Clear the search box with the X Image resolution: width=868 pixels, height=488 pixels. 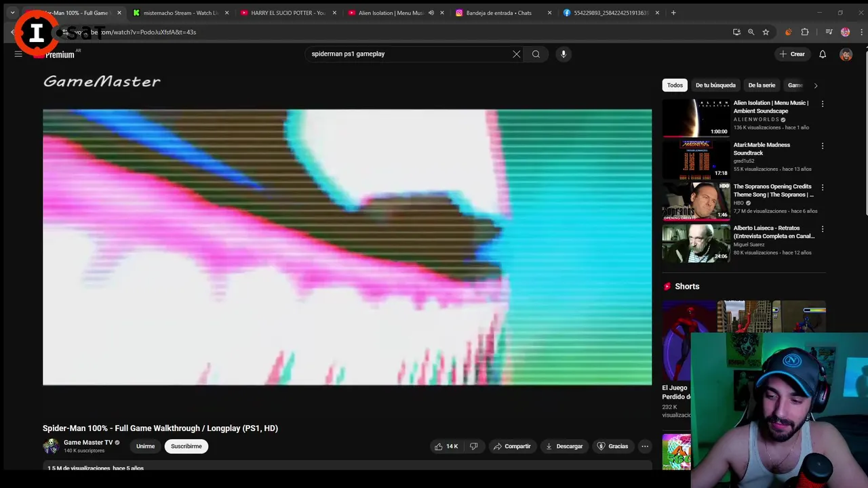coord(517,54)
